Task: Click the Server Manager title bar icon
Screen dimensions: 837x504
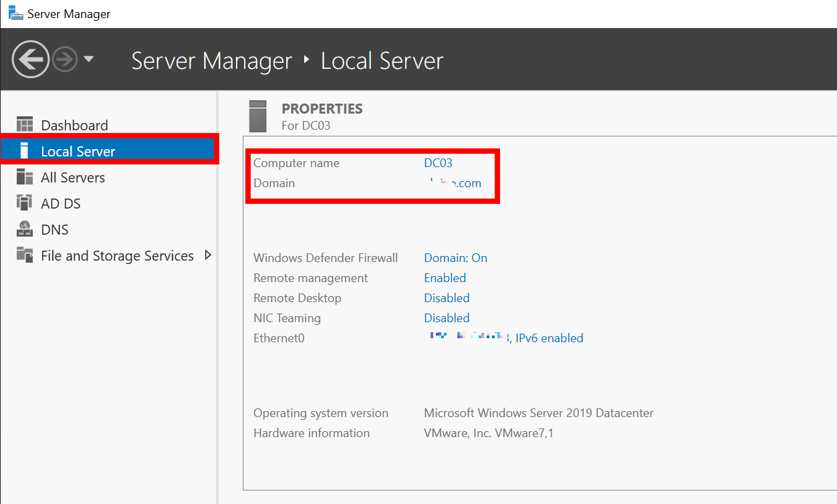Action: click(16, 13)
